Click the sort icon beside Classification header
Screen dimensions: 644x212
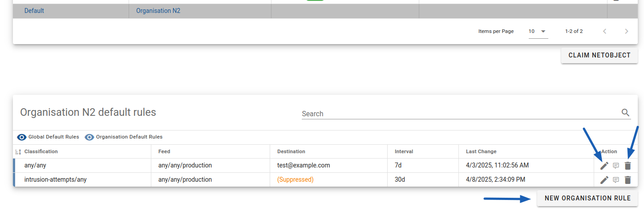coord(18,152)
